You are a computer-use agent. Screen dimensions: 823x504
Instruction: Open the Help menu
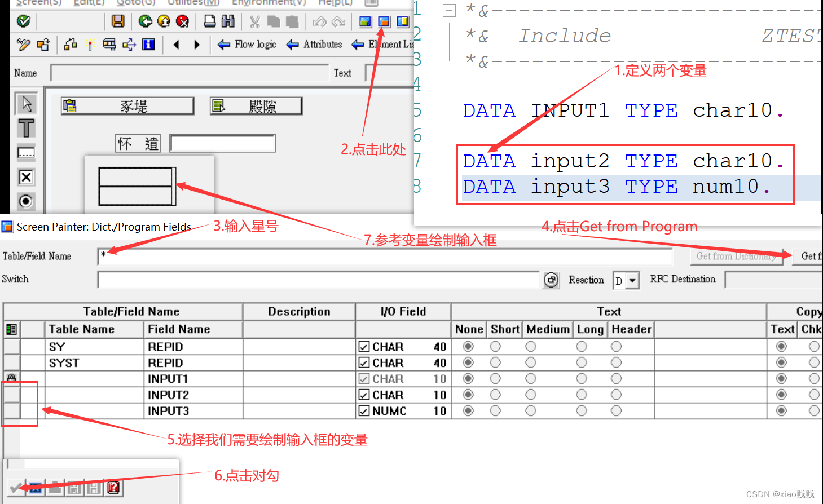click(x=335, y=2)
